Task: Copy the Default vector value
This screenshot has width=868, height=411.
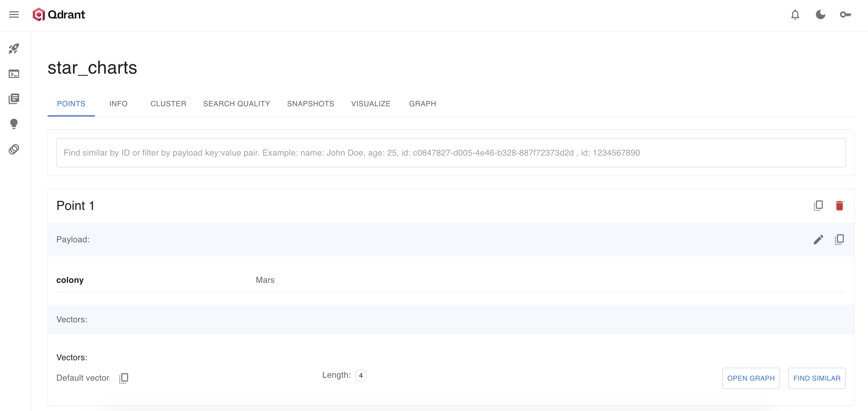Action: click(x=124, y=378)
